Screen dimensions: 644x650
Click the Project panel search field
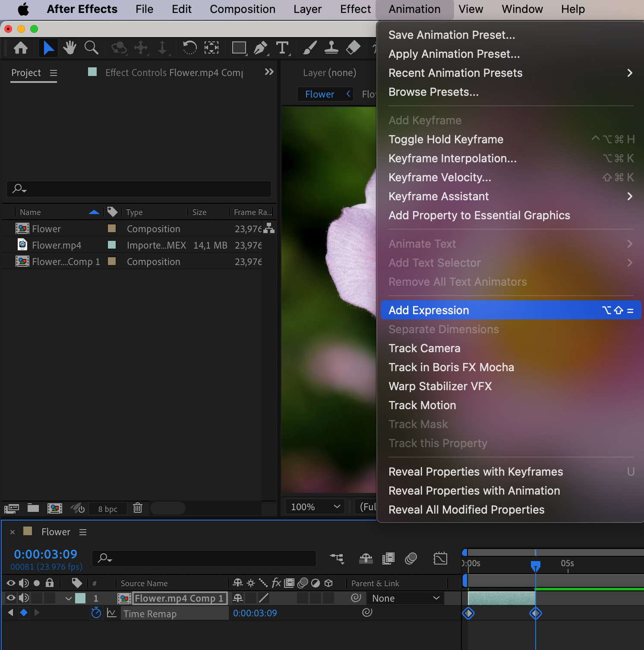pyautogui.click(x=139, y=189)
